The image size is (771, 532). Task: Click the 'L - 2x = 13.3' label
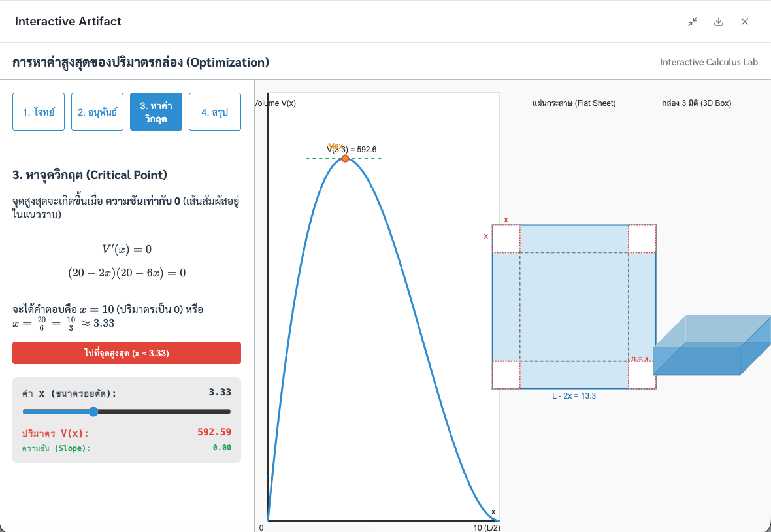pyautogui.click(x=574, y=395)
